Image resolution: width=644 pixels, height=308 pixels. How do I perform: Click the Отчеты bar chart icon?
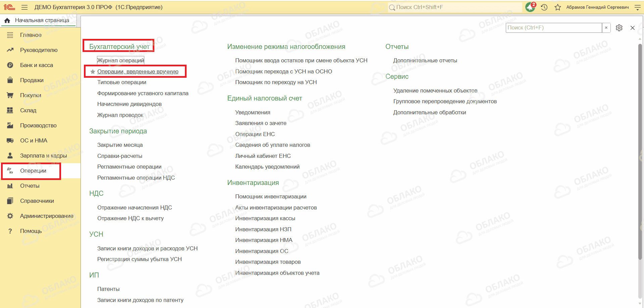coord(10,186)
